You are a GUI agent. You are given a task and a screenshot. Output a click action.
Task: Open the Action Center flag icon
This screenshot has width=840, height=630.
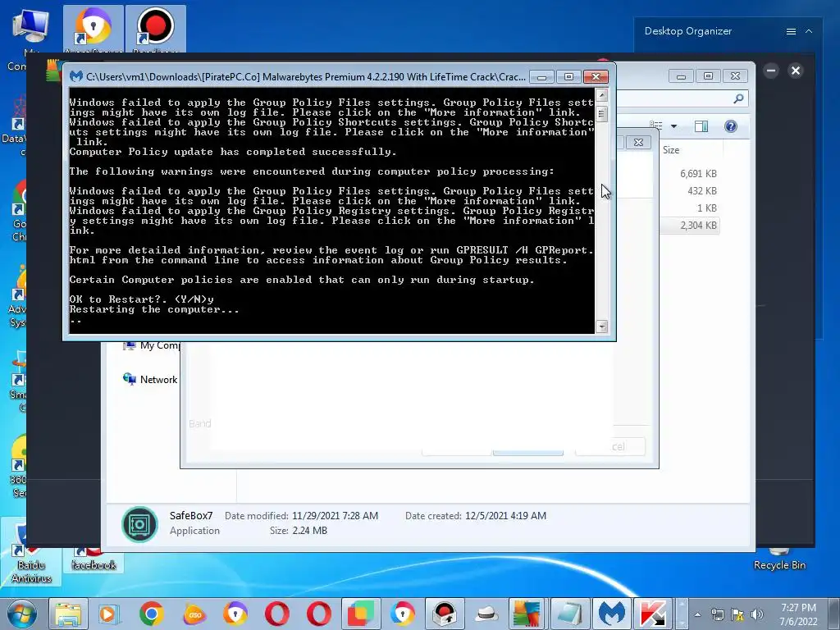[737, 614]
